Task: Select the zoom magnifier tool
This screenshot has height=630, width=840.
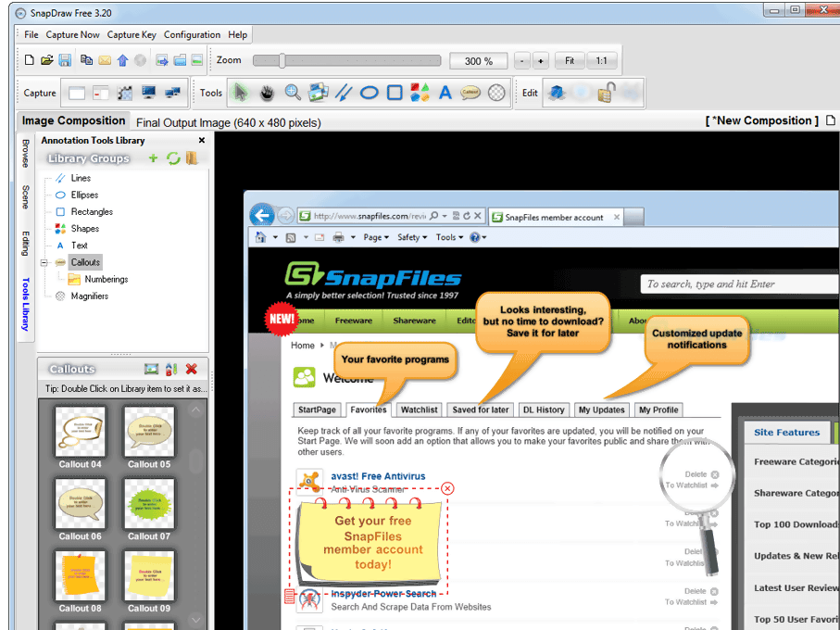Action: 293,92
